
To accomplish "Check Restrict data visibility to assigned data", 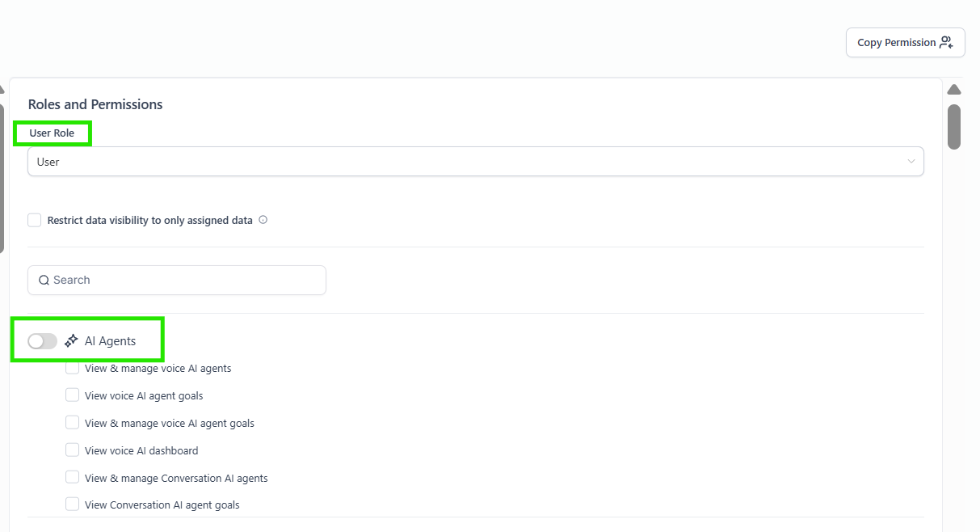I will coord(35,220).
